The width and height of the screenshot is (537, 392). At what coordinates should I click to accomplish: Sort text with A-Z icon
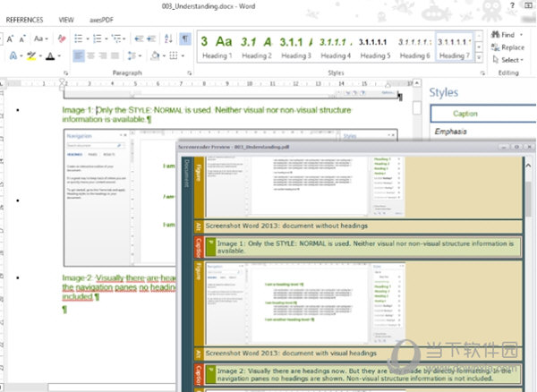point(168,38)
